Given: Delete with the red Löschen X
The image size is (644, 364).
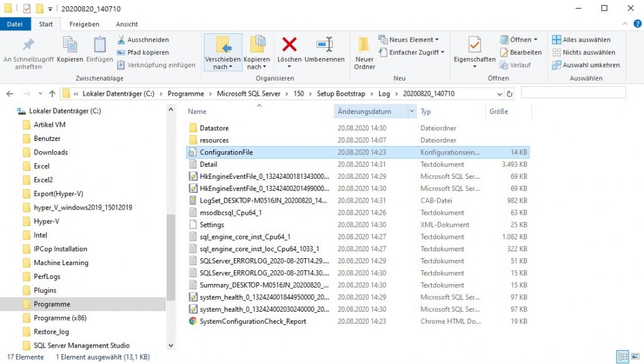Looking at the screenshot, I should [x=289, y=45].
